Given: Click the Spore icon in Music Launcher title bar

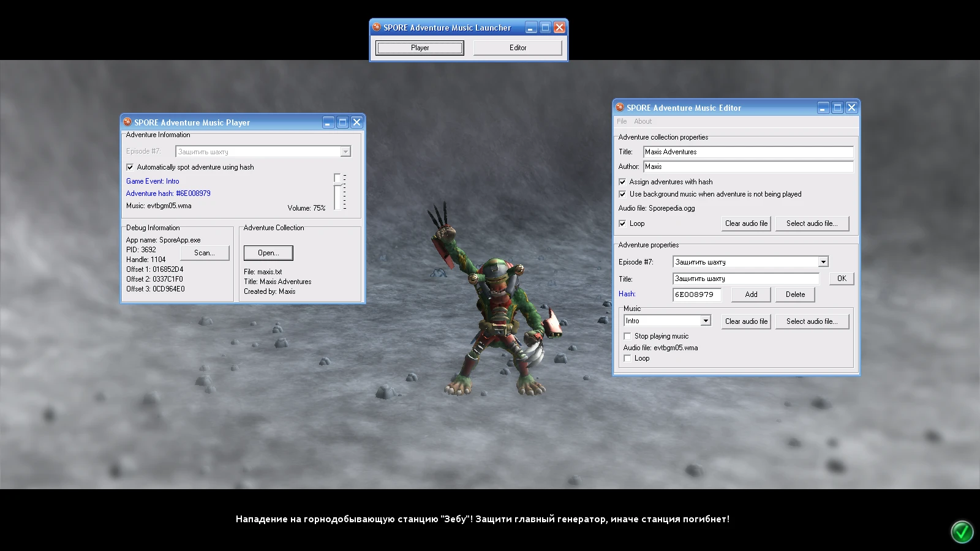Looking at the screenshot, I should pyautogui.click(x=377, y=28).
